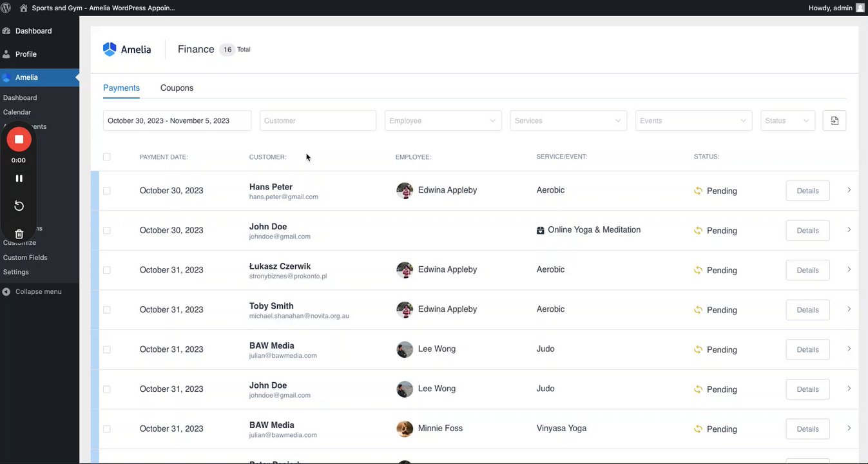Click the Dashboard gauge icon in sidebar
The height and width of the screenshot is (464, 868).
[x=6, y=31]
